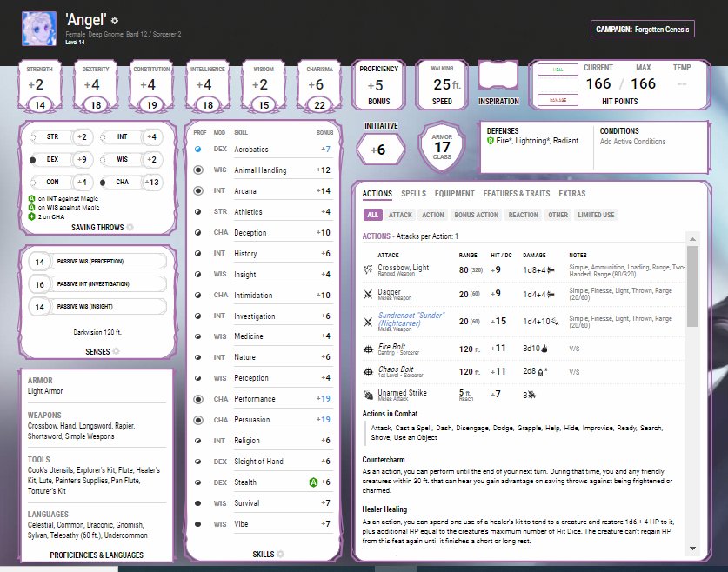The width and height of the screenshot is (728, 572).
Task: Click the Unarmed Strike fist icon
Action: point(368,395)
